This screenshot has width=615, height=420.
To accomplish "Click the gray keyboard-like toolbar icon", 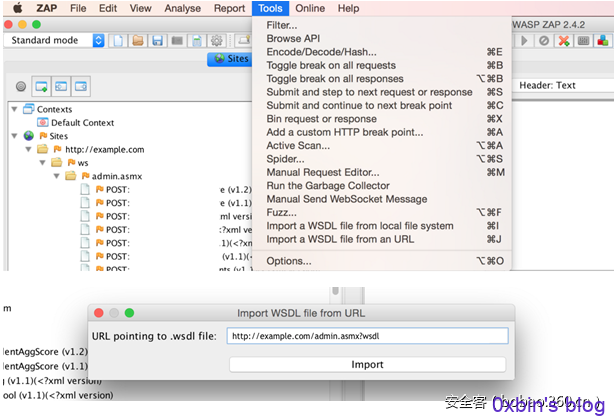I will [x=583, y=40].
